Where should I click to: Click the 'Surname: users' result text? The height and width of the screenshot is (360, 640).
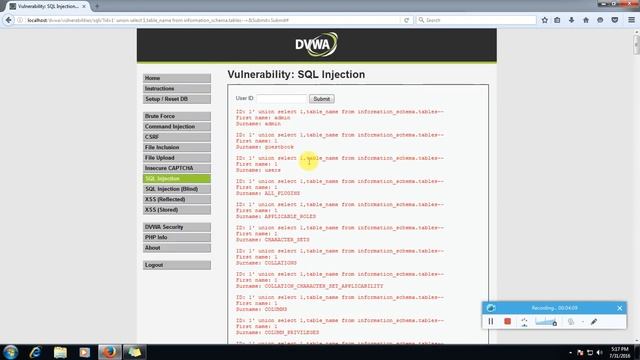258,170
